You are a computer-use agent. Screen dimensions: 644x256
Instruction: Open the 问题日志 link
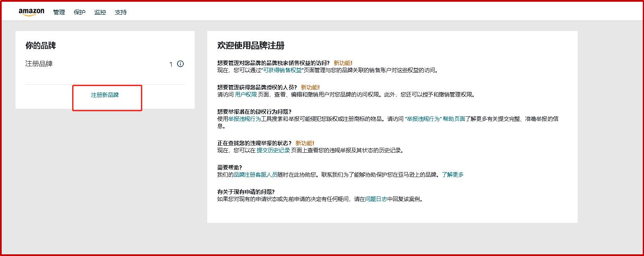(376, 199)
